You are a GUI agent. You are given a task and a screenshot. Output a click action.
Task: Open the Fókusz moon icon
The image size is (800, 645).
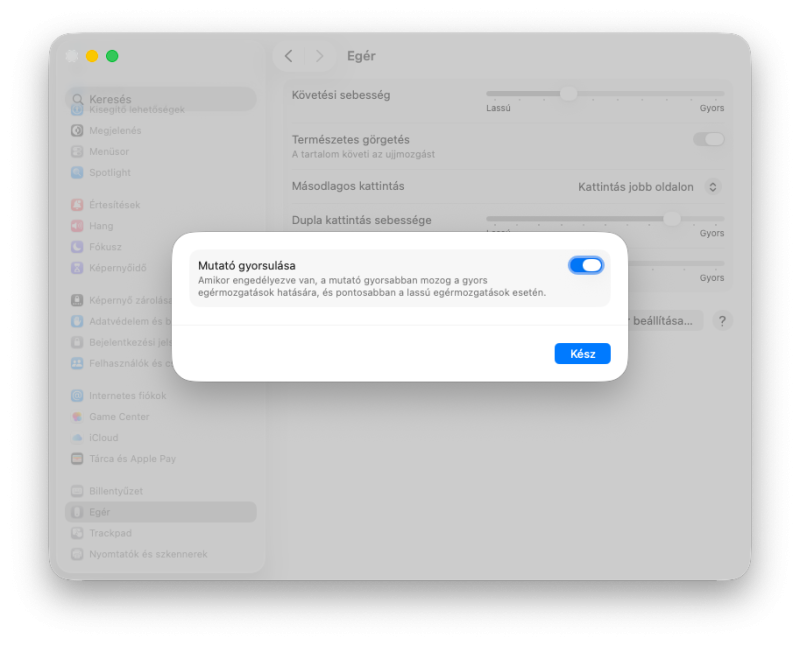pyautogui.click(x=77, y=247)
